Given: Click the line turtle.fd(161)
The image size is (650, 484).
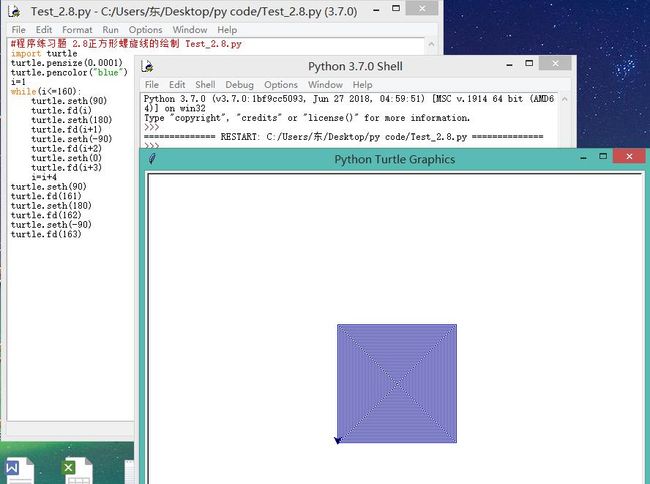Looking at the screenshot, I should pos(46,196).
